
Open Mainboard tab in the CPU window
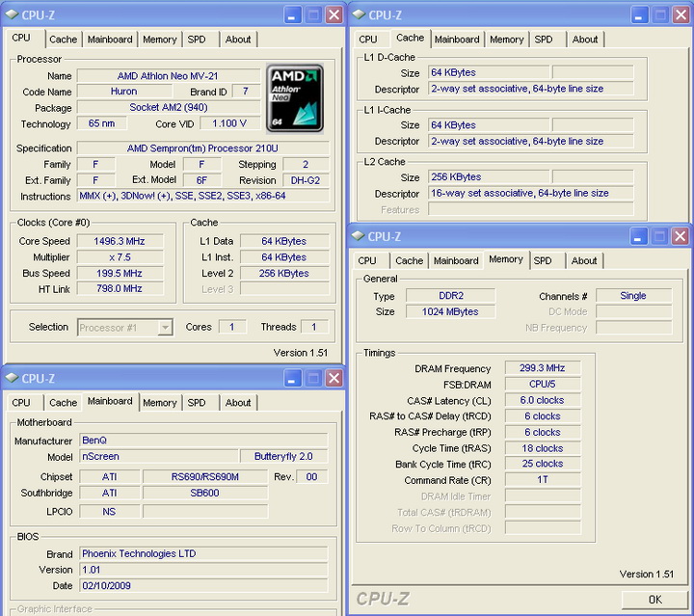pyautogui.click(x=110, y=40)
